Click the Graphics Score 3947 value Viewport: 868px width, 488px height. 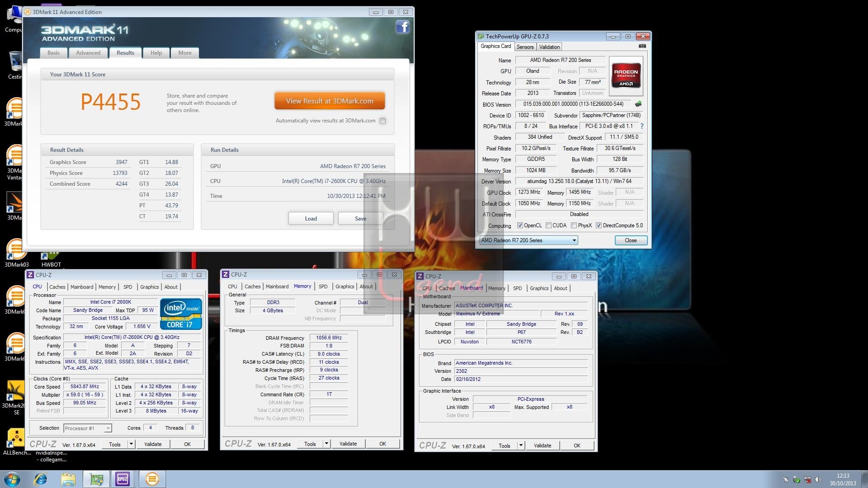point(121,162)
